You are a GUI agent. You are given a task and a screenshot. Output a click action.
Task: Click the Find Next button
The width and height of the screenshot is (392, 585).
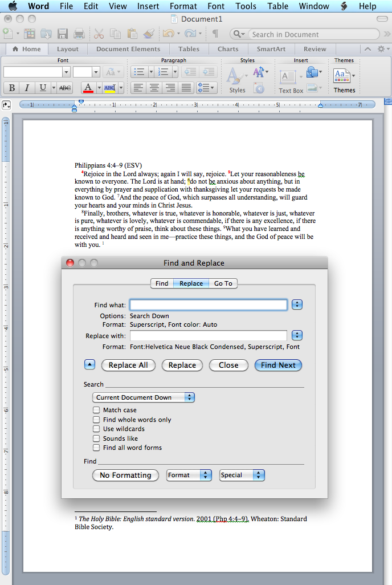click(278, 365)
